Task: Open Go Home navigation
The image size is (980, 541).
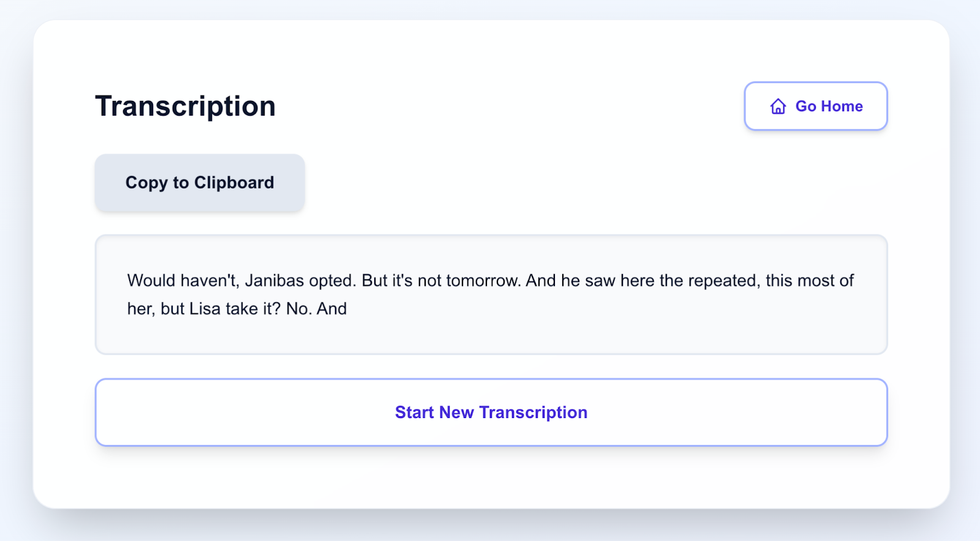Action: point(815,106)
